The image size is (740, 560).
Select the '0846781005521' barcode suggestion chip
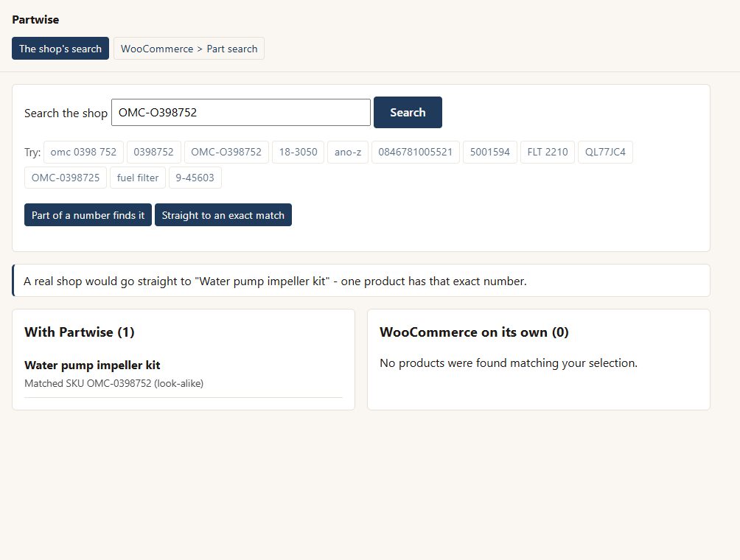point(415,152)
